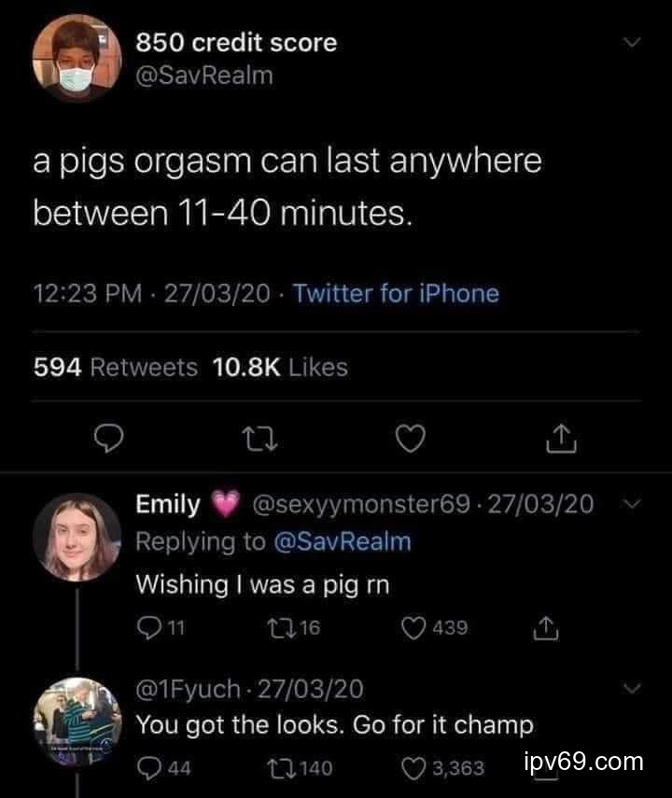
Task: Reply to the main tweet
Action: 112,437
